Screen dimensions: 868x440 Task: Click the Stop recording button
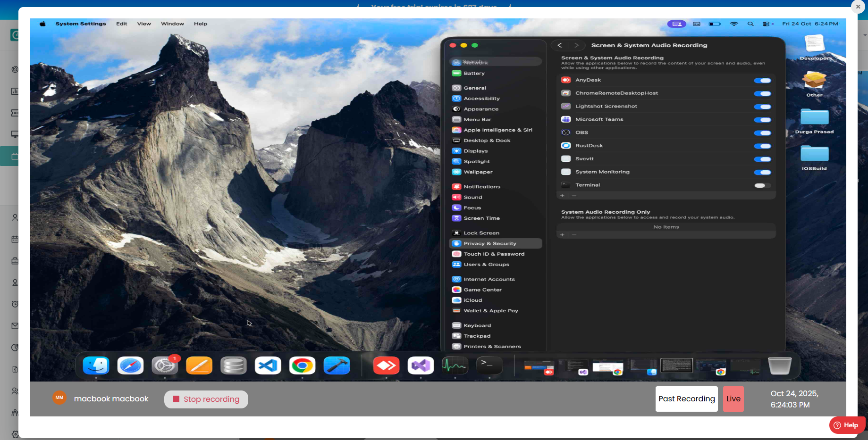coord(206,399)
